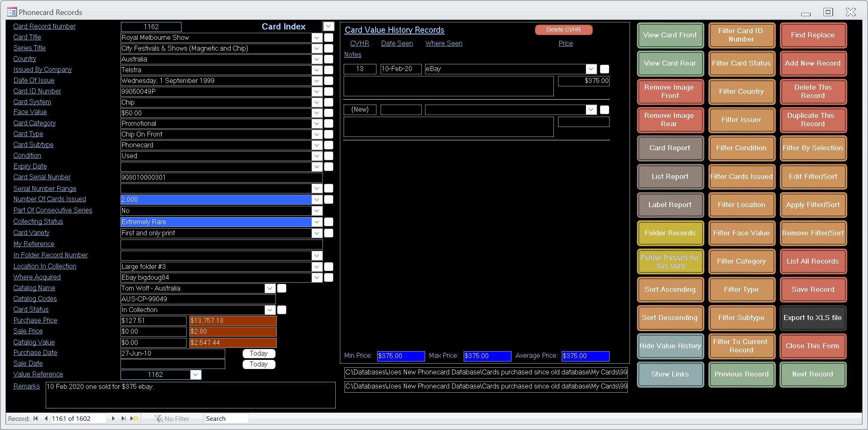This screenshot has height=430, width=868.
Task: Expand the Condition dropdown showing Used
Action: 317,156
